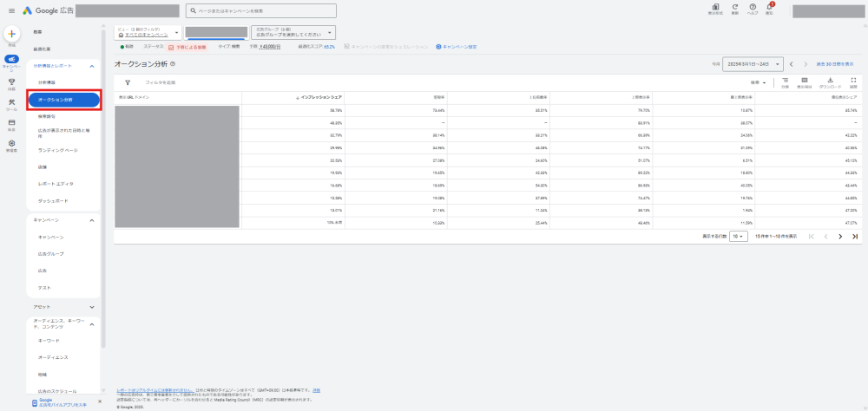Open キーワード in the sidebar

49,341
